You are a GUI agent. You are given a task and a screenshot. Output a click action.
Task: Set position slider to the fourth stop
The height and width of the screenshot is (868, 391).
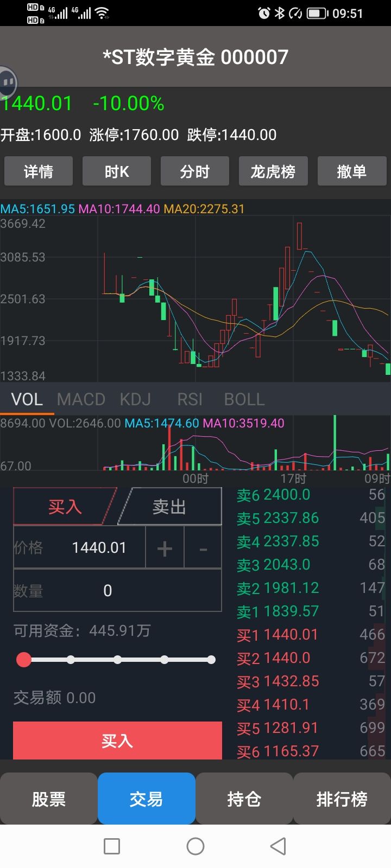pos(164,660)
